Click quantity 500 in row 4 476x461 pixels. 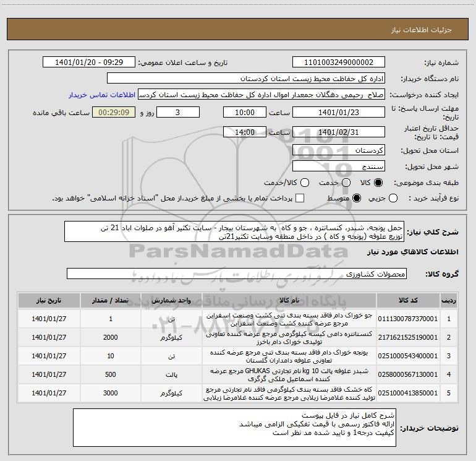[111, 374]
